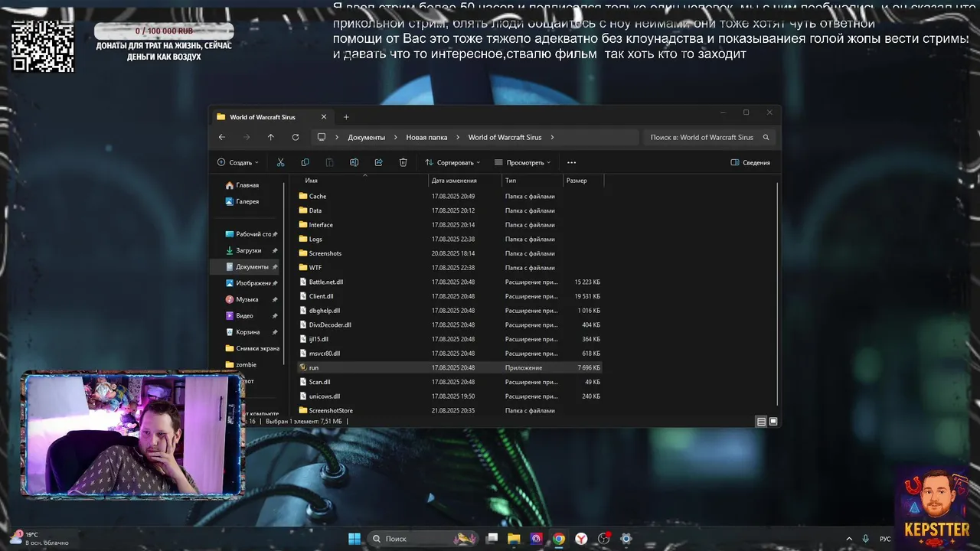This screenshot has height=551, width=980.
Task: Select the Battle.net.dll file
Action: point(449,282)
